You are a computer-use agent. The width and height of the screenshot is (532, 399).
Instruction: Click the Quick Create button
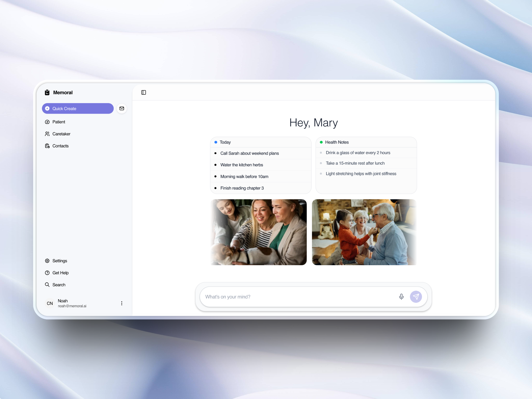click(78, 109)
